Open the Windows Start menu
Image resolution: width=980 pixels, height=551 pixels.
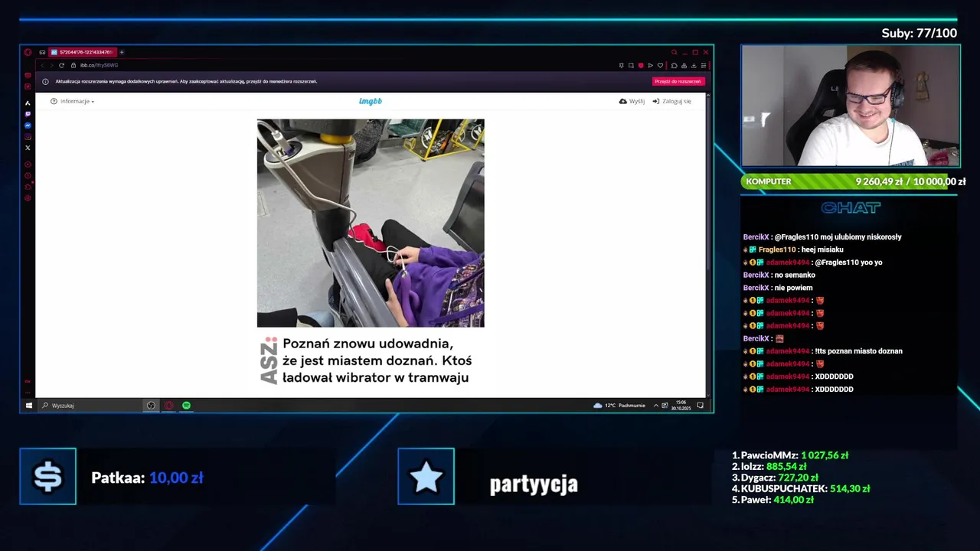tap(29, 406)
